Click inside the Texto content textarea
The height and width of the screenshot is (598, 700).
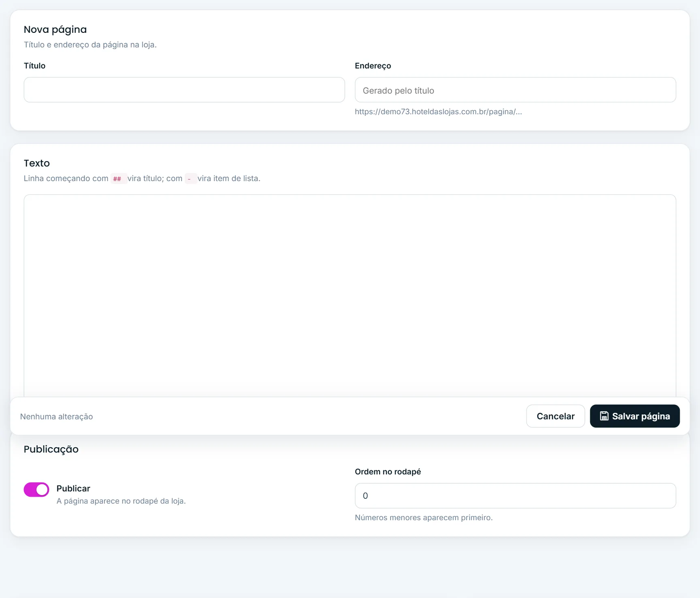point(350,296)
